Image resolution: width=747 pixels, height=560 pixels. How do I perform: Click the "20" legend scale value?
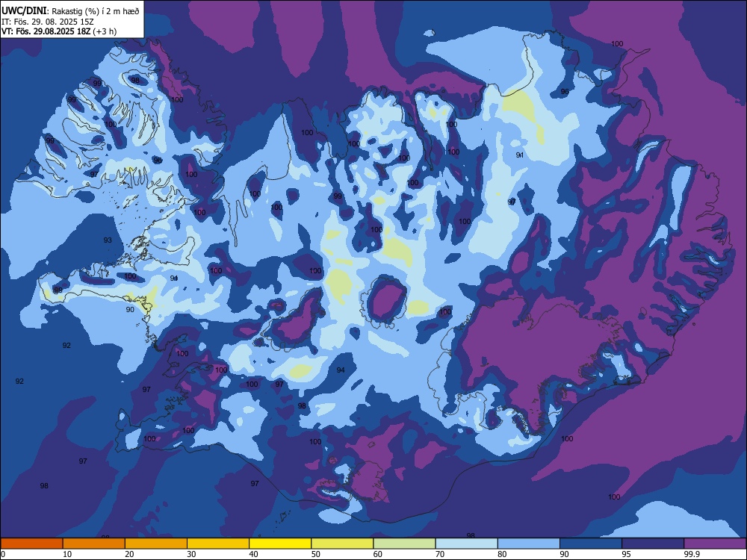(129, 554)
